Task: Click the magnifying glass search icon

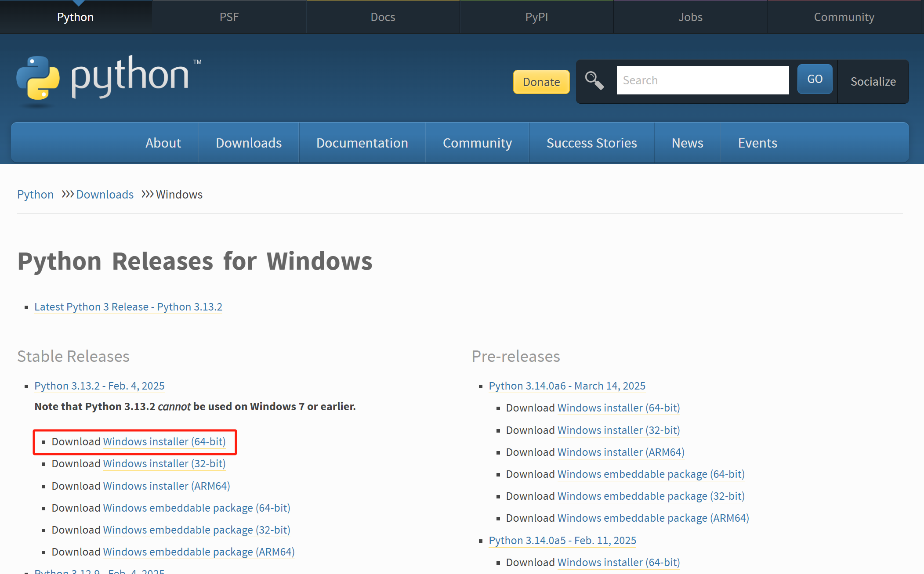Action: 594,81
